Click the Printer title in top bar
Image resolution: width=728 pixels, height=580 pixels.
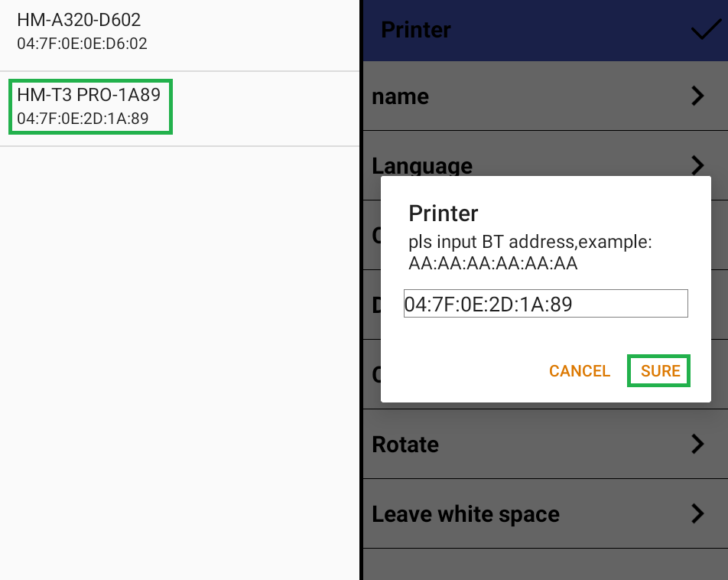pos(416,31)
